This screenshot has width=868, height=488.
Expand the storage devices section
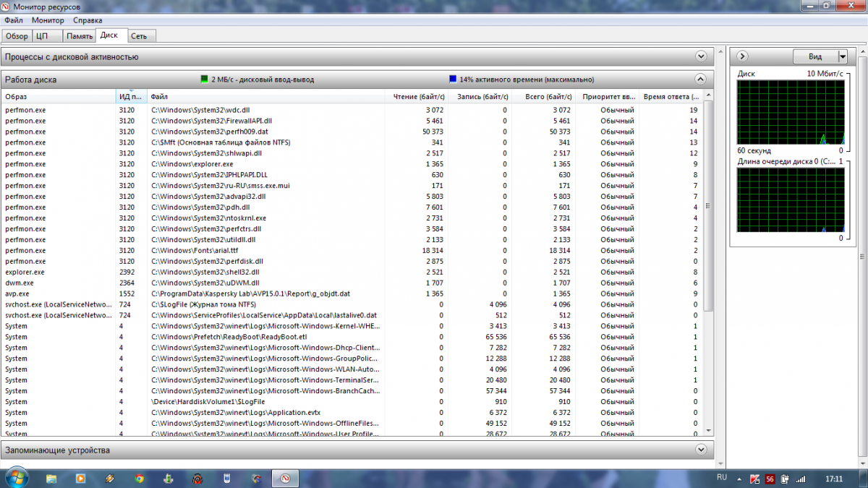(x=700, y=450)
